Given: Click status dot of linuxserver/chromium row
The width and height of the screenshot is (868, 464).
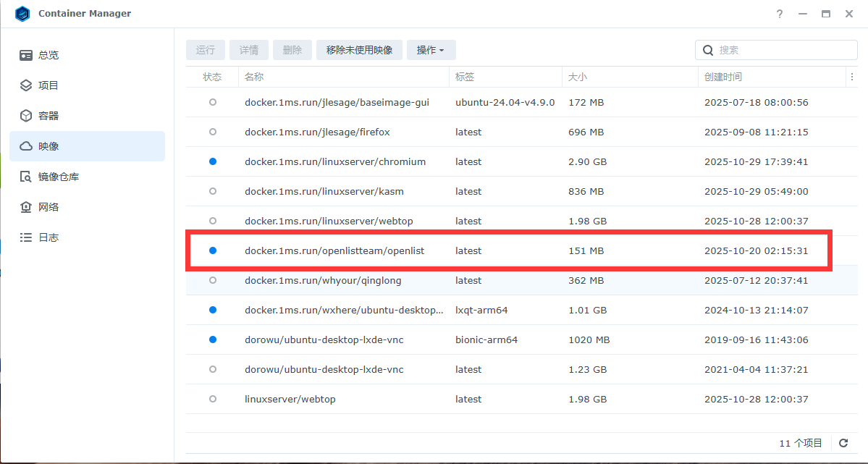Looking at the screenshot, I should [212, 161].
